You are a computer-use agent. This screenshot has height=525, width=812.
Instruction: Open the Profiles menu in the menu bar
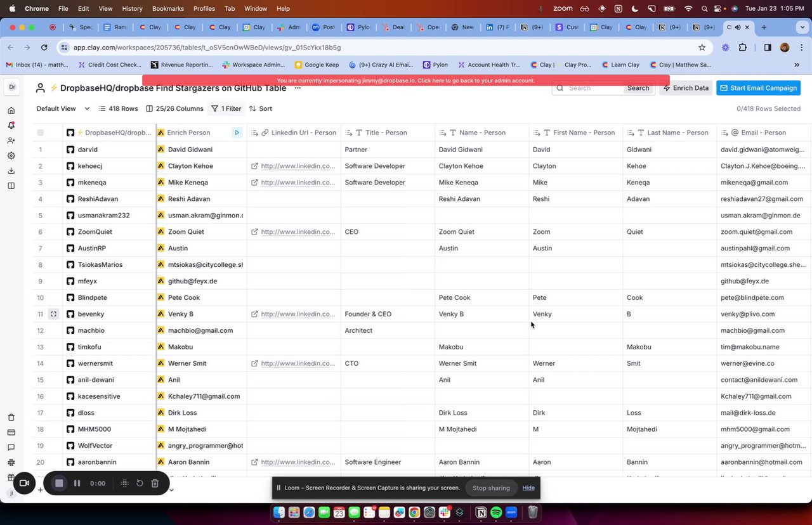click(204, 9)
